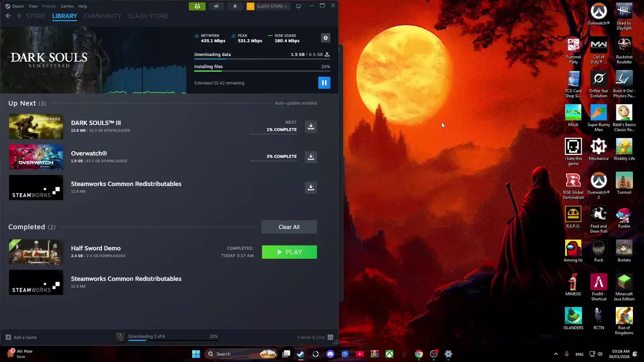Open the green Steam friends button
The width and height of the screenshot is (644, 362).
coord(197,6)
